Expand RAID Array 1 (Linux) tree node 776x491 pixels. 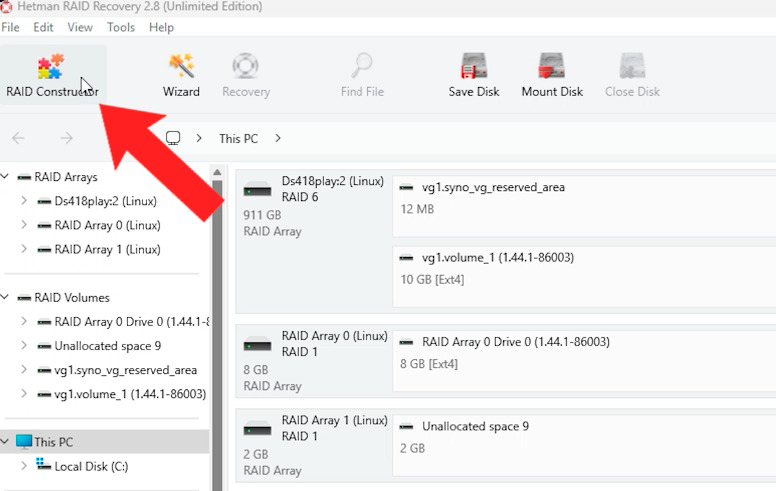[24, 249]
